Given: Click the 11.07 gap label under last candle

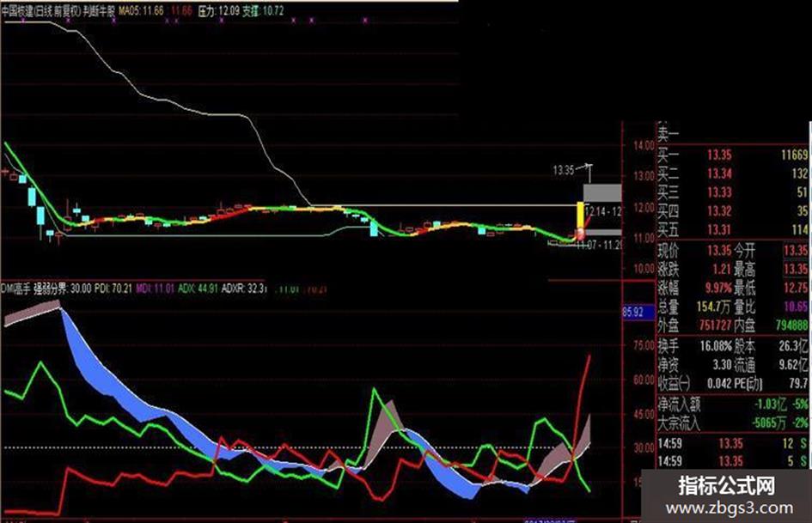Looking at the screenshot, I should (x=599, y=245).
